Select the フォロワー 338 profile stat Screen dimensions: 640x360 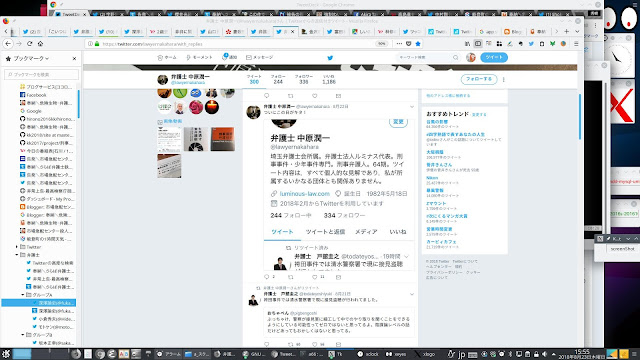coord(304,79)
